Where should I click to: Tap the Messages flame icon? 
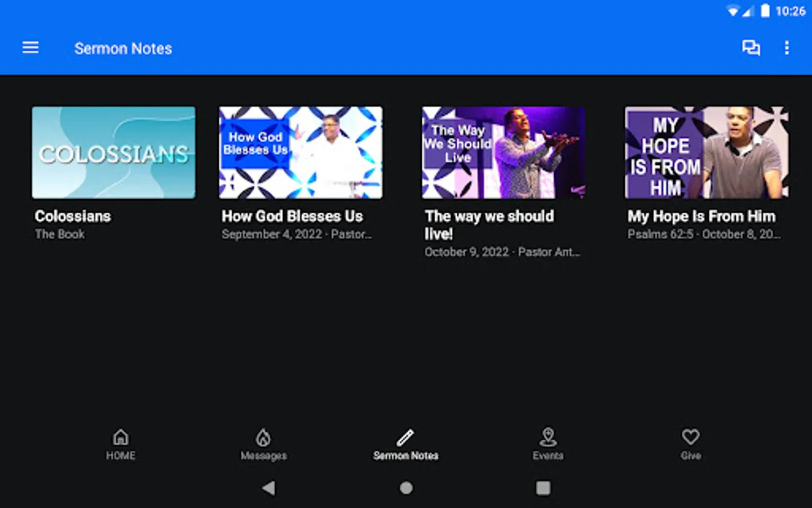[x=263, y=437]
